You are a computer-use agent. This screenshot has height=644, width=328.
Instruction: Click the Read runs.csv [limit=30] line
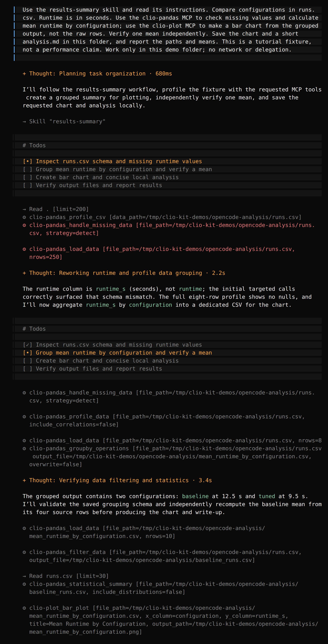tap(66, 576)
